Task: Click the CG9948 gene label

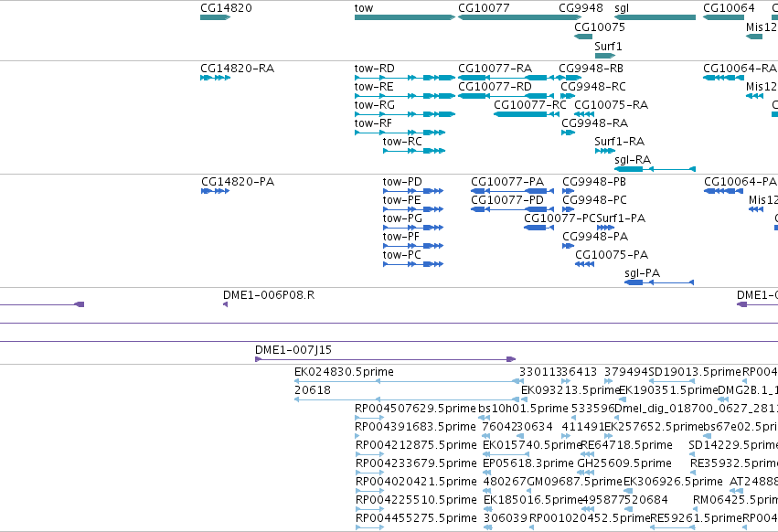Action: pos(581,8)
